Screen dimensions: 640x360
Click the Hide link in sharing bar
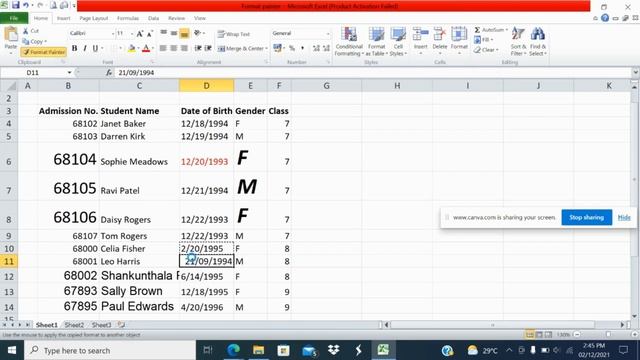point(624,218)
